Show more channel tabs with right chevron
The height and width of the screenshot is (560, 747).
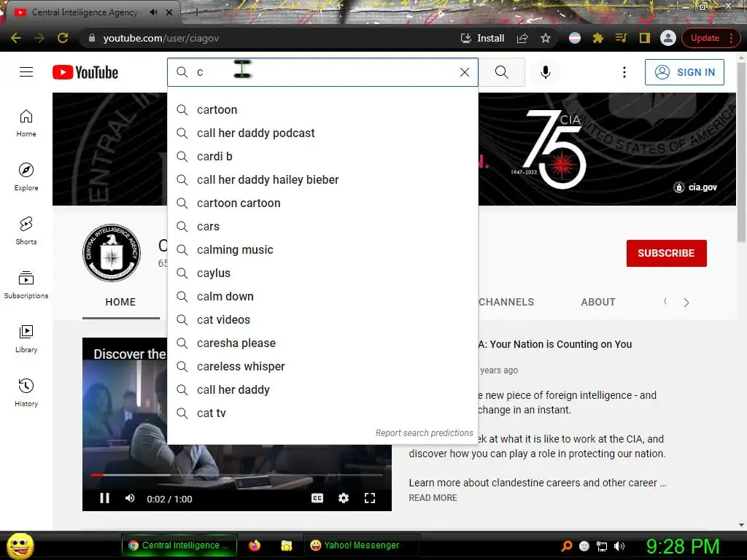coord(686,303)
